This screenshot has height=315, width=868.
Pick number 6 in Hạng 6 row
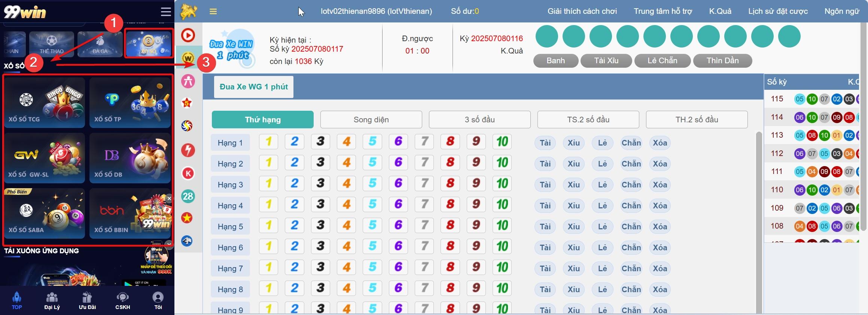tap(398, 246)
